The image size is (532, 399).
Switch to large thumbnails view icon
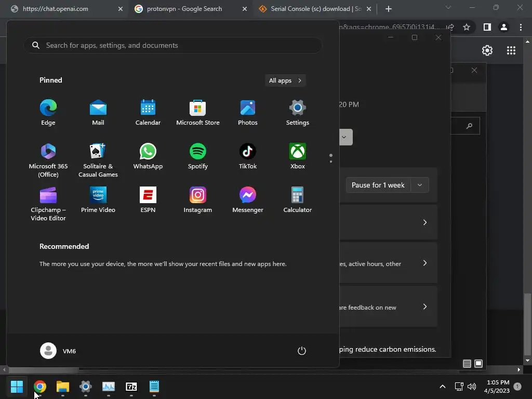pyautogui.click(x=478, y=364)
